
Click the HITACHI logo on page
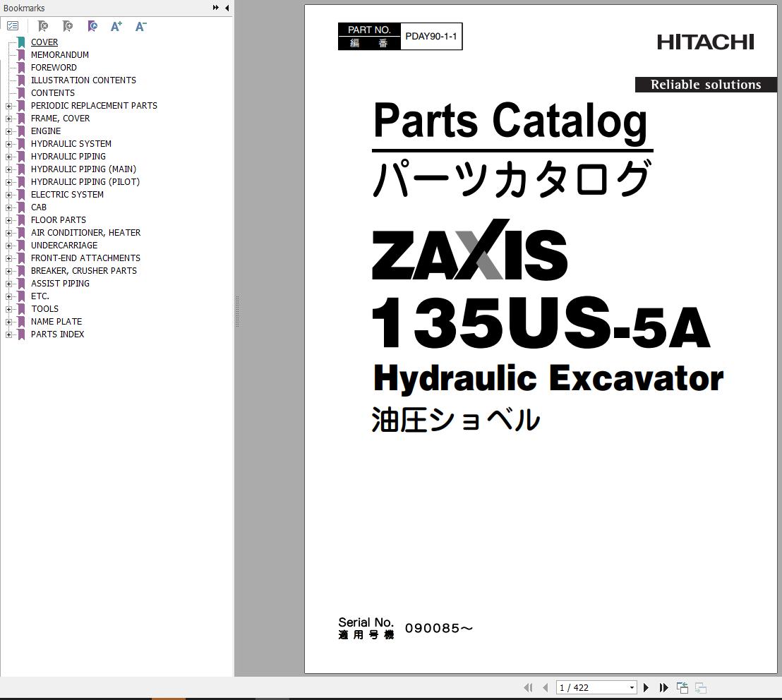[x=705, y=42]
